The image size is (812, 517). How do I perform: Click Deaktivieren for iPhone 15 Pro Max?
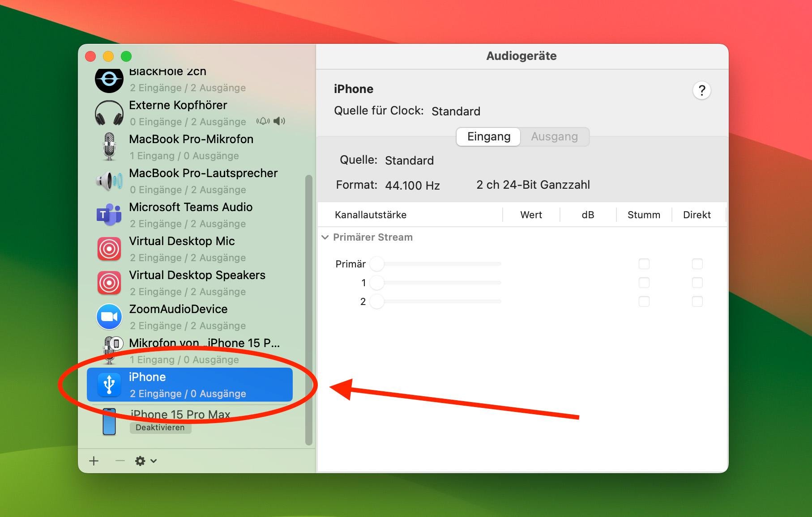tap(160, 428)
